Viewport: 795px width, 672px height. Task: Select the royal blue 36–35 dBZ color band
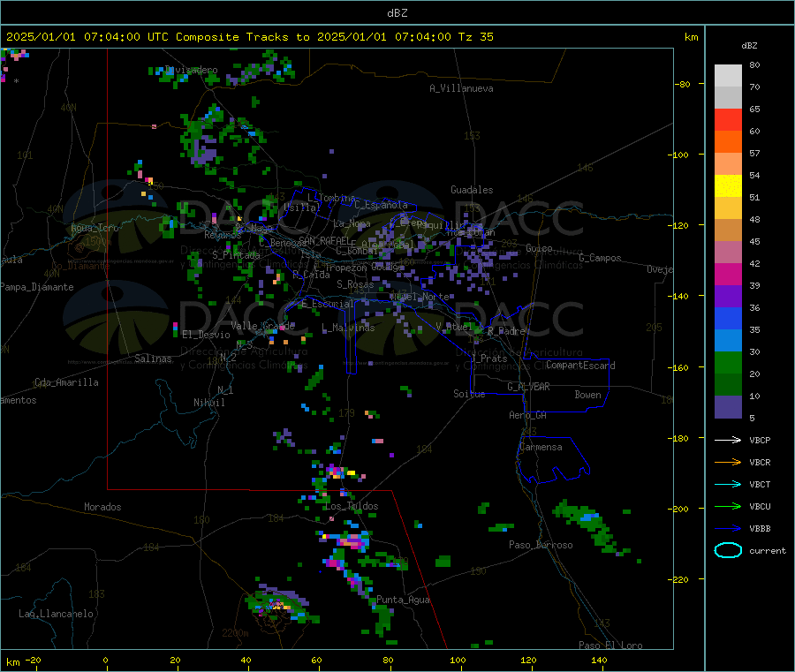[x=728, y=319]
